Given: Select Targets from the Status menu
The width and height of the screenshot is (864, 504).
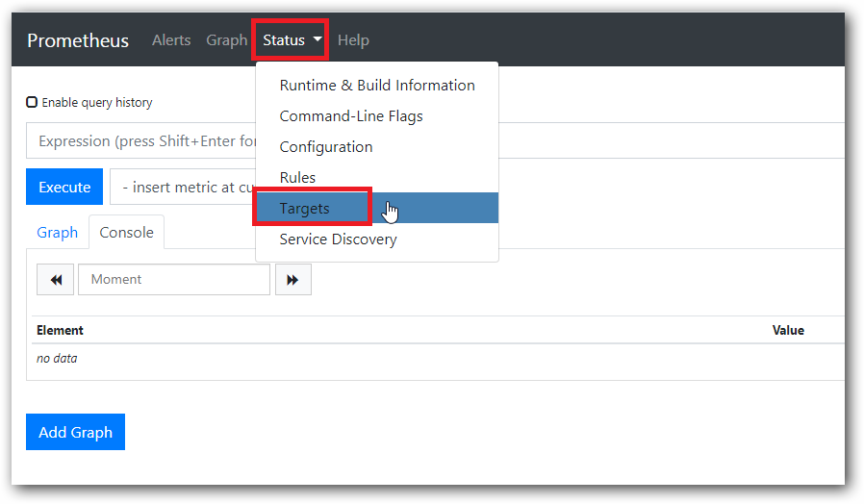Looking at the screenshot, I should 305,209.
